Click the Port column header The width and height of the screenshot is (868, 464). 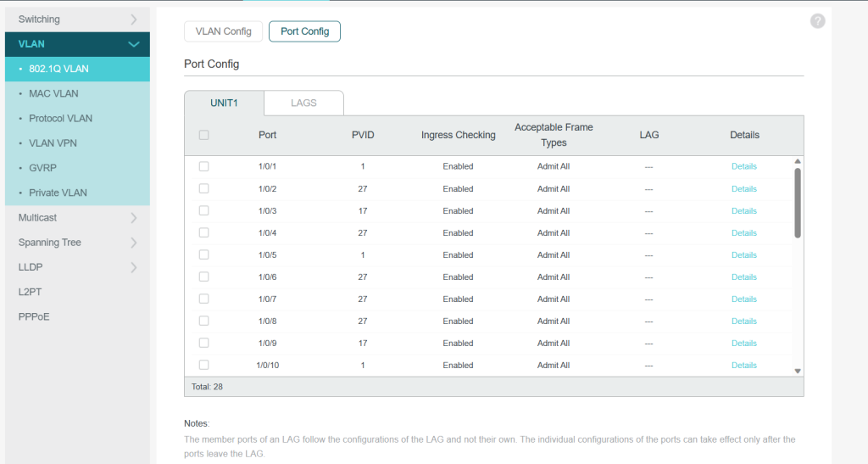pyautogui.click(x=267, y=135)
